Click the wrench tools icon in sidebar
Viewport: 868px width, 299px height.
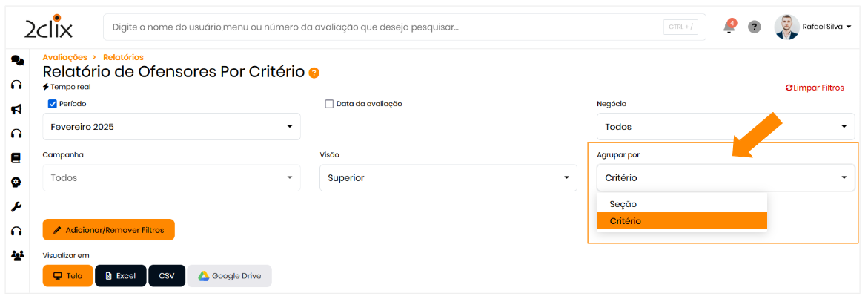click(16, 207)
